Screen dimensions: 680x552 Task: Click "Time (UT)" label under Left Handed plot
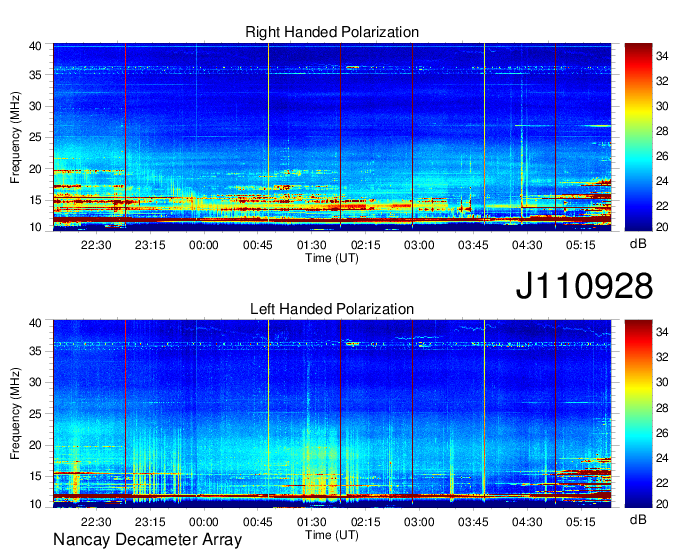(x=332, y=535)
